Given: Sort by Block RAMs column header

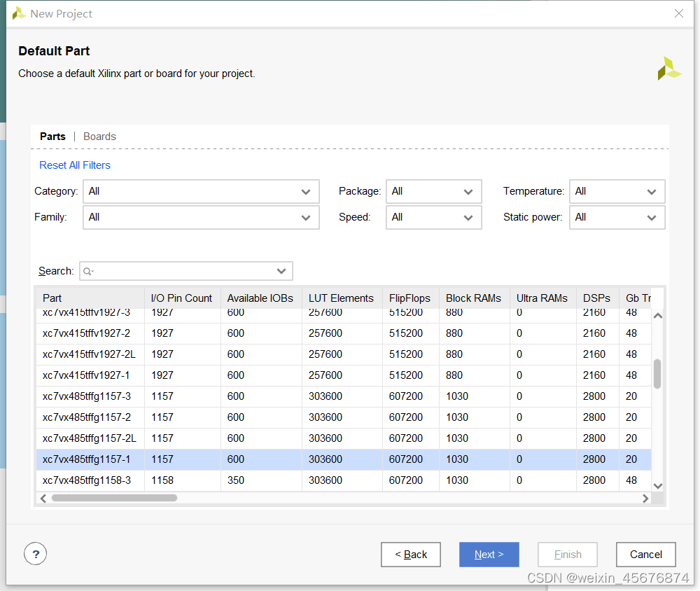Looking at the screenshot, I should click(x=475, y=298).
